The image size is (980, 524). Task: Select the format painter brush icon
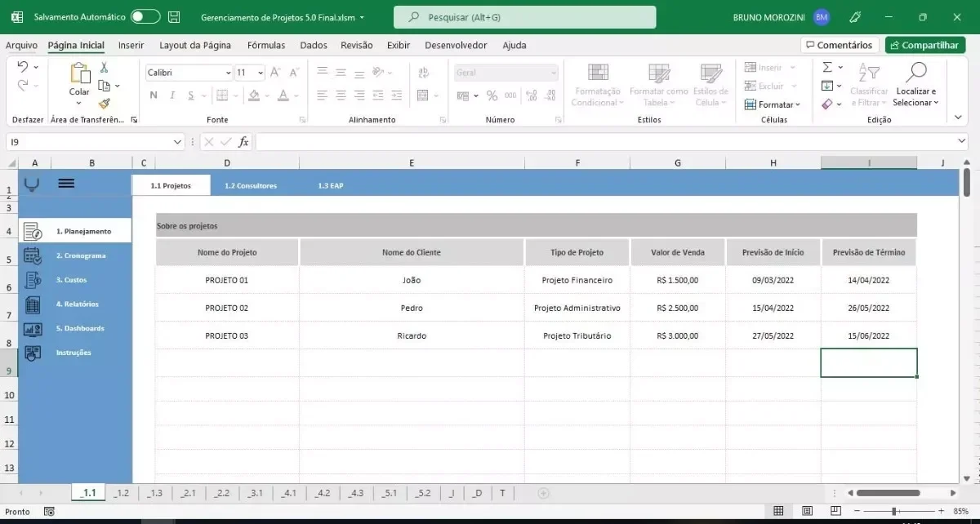104,104
